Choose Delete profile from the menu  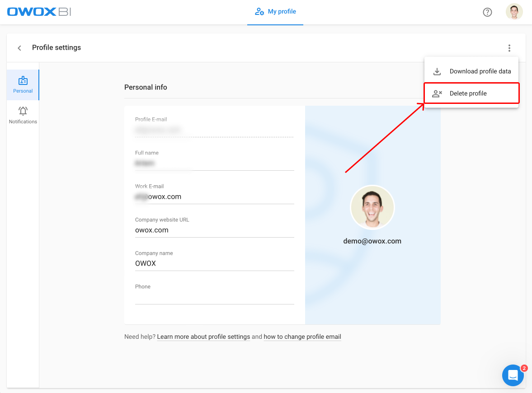(471, 93)
